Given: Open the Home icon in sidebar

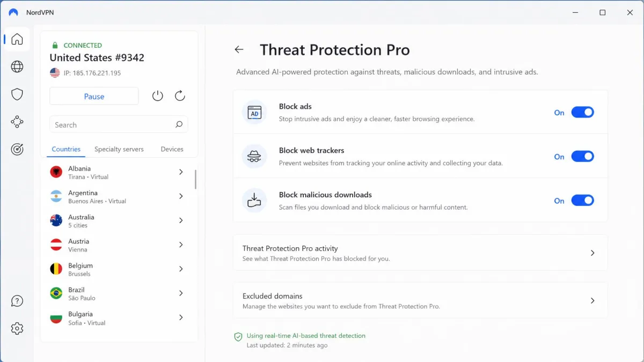Looking at the screenshot, I should (x=17, y=39).
